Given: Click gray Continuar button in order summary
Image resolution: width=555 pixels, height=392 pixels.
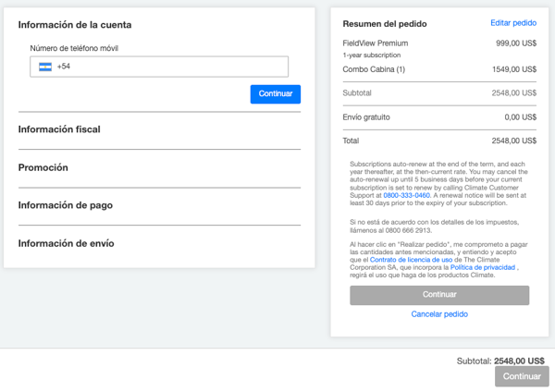Looking at the screenshot, I should click(439, 295).
